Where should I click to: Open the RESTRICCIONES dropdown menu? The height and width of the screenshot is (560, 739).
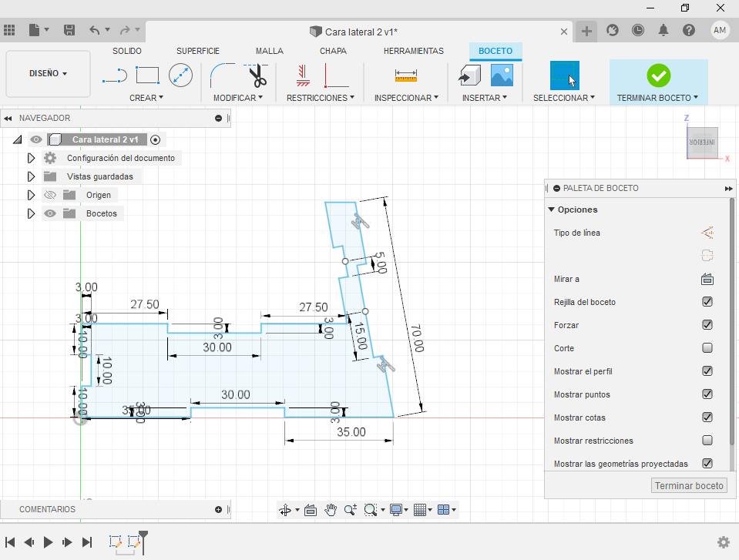321,98
